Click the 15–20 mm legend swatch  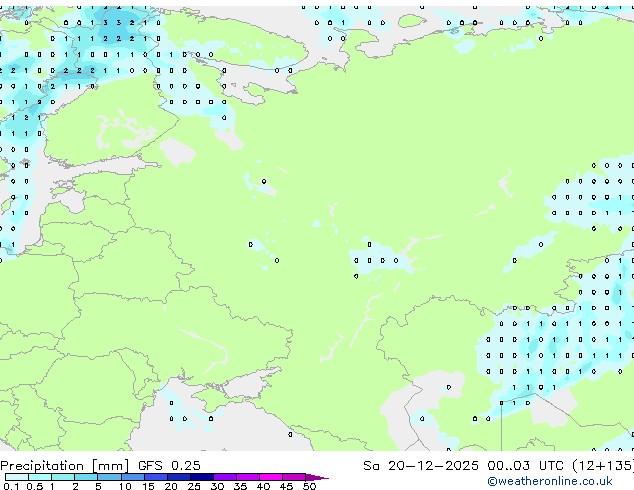pos(155,477)
